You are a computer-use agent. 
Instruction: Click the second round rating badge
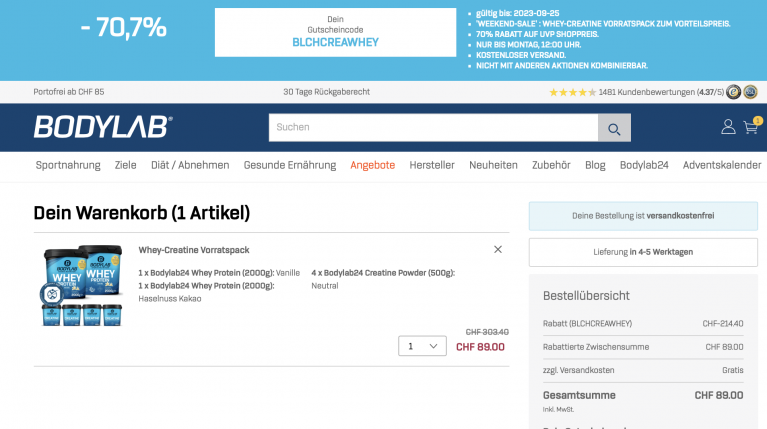coord(750,92)
